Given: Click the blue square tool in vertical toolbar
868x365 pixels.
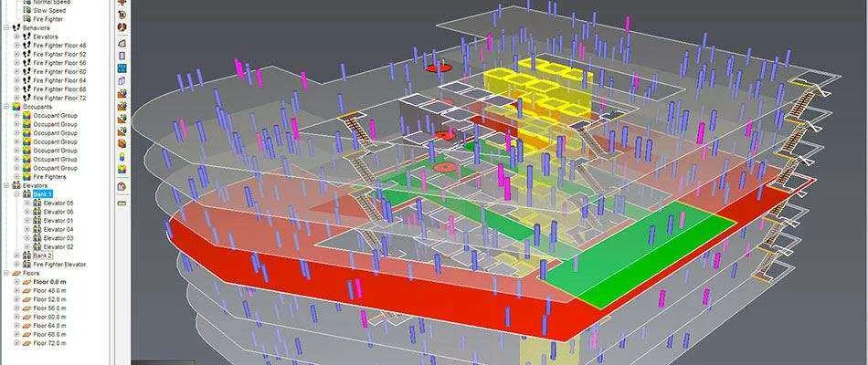Looking at the screenshot, I should (x=122, y=68).
